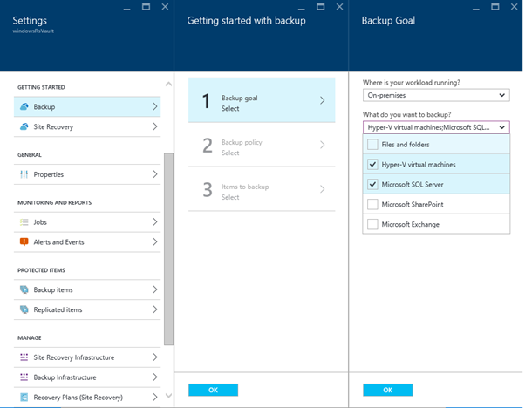532x408 pixels.
Task: Expand the Site Recovery Infrastructure chevron
Action: (154, 357)
